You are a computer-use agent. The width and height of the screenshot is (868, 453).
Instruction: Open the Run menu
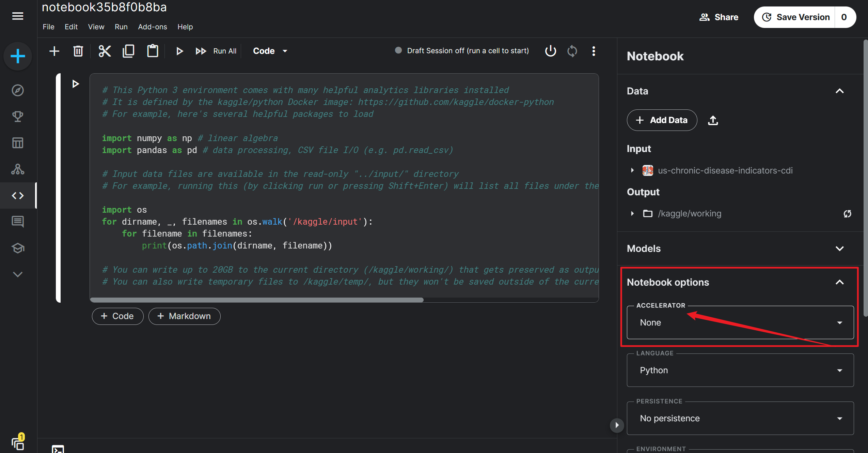point(121,27)
